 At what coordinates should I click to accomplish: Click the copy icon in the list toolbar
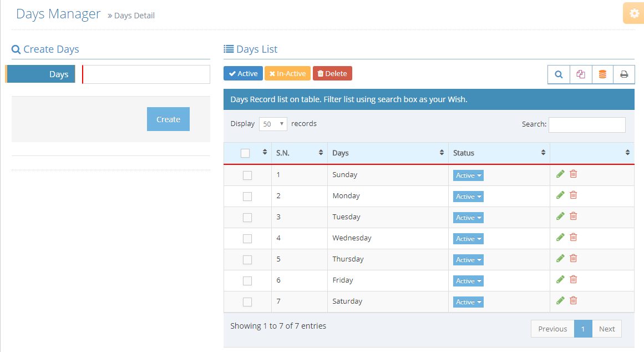click(x=581, y=74)
